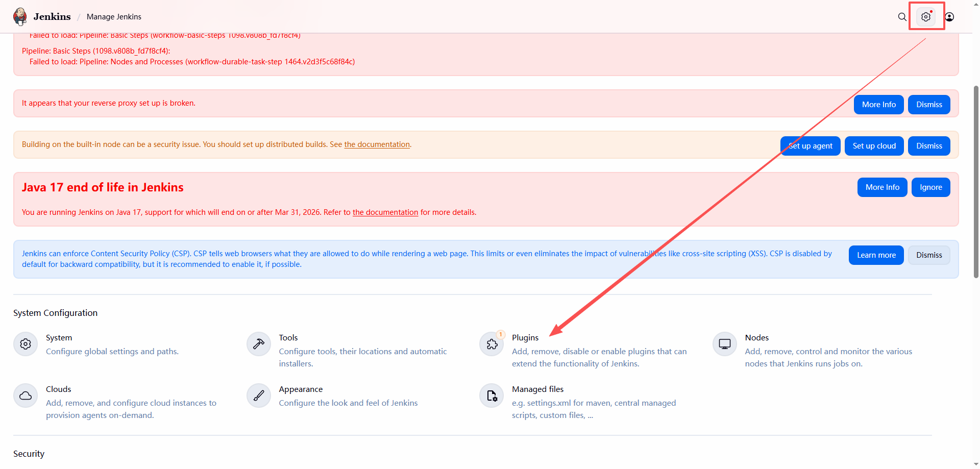980x469 pixels.
Task: Open the user account icon in header
Action: pyautogui.click(x=949, y=17)
